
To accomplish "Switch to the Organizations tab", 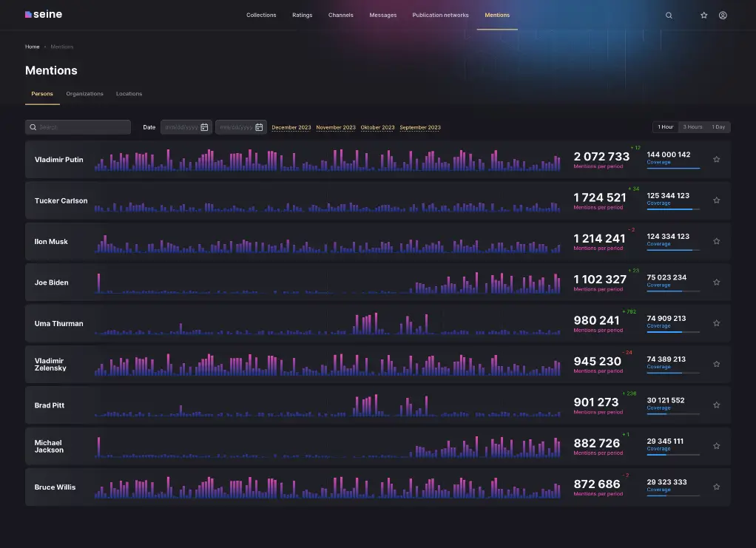I will 84,94.
